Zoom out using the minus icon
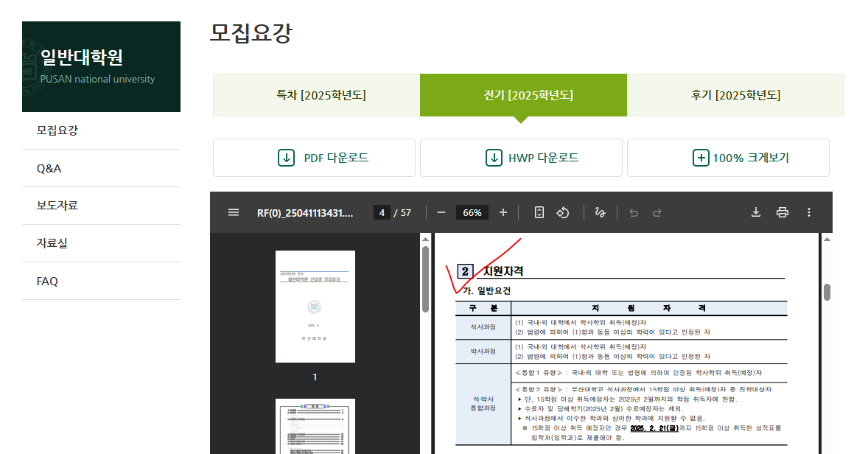This screenshot has height=454, width=868. (441, 212)
